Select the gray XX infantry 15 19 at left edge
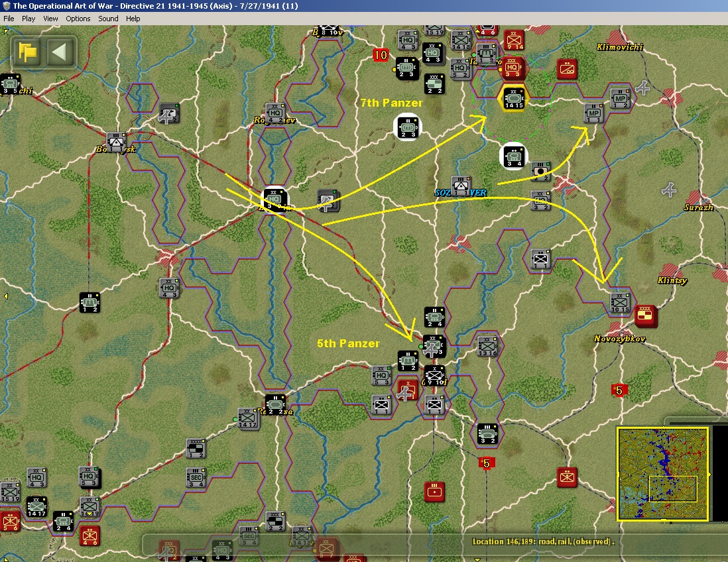Screen dimensions: 728x562 click(10, 492)
